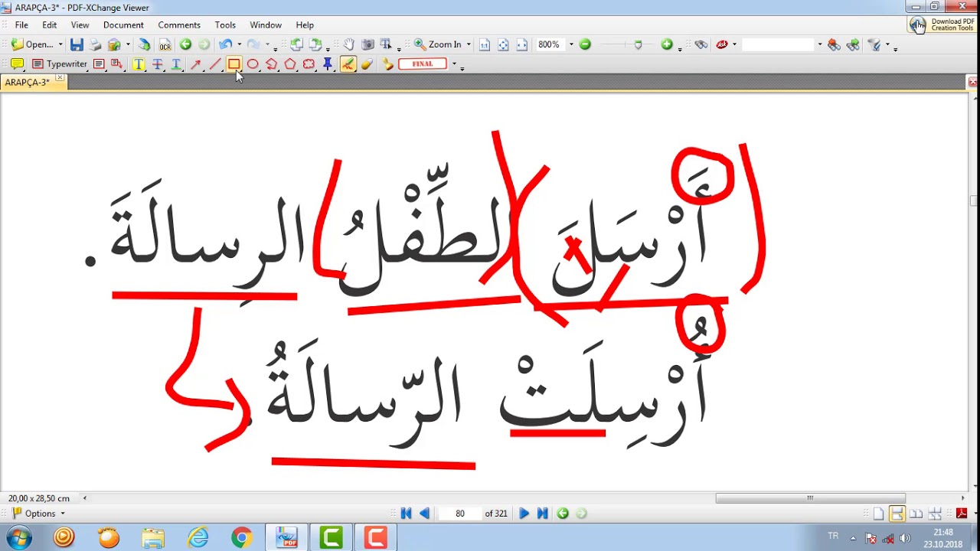Expand the search box dropdown arrow

coord(819,44)
